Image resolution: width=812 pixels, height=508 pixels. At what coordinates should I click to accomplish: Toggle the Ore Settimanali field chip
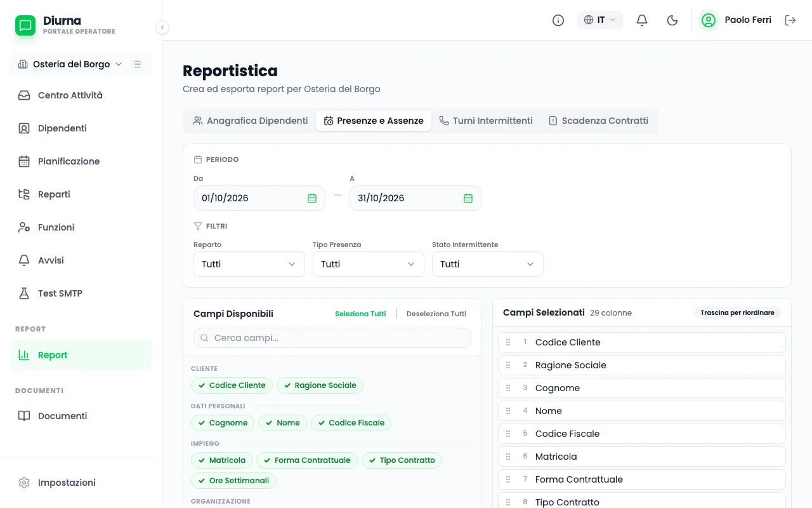tap(233, 481)
